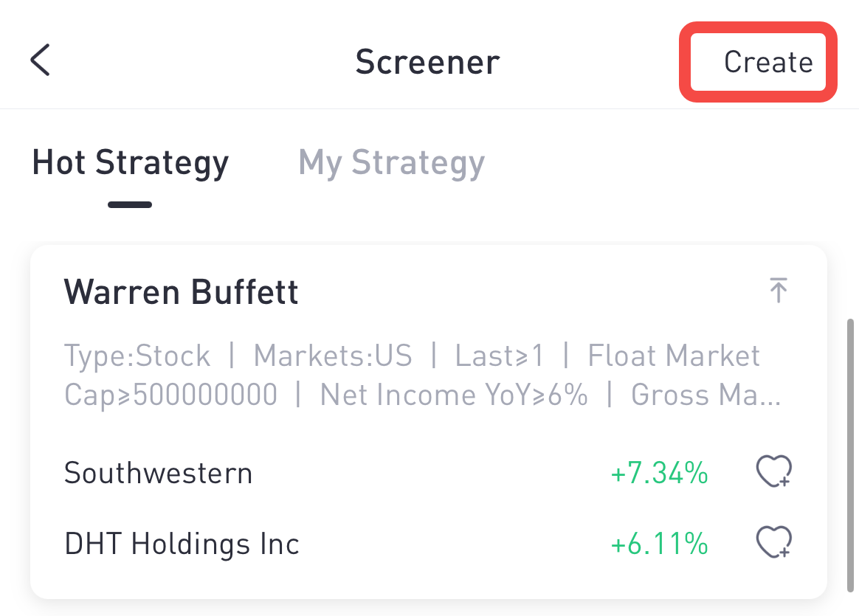Click the Net Income YoY≥6% criterion
The width and height of the screenshot is (859, 616).
click(453, 395)
